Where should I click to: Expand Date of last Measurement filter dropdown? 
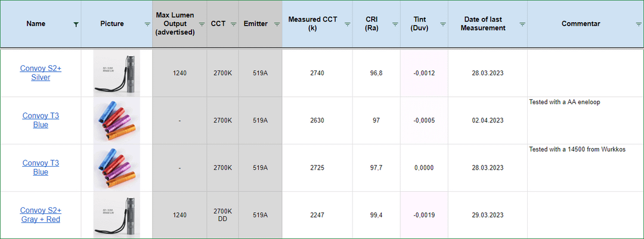522,24
